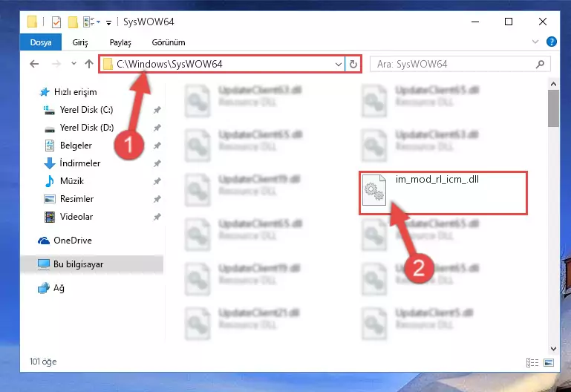Open Yerel Disk (D:)
Viewport: 571px width, 392px height.
(x=87, y=128)
